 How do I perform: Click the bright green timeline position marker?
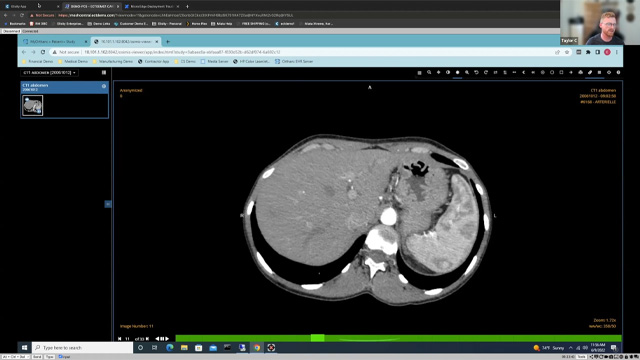(318, 338)
